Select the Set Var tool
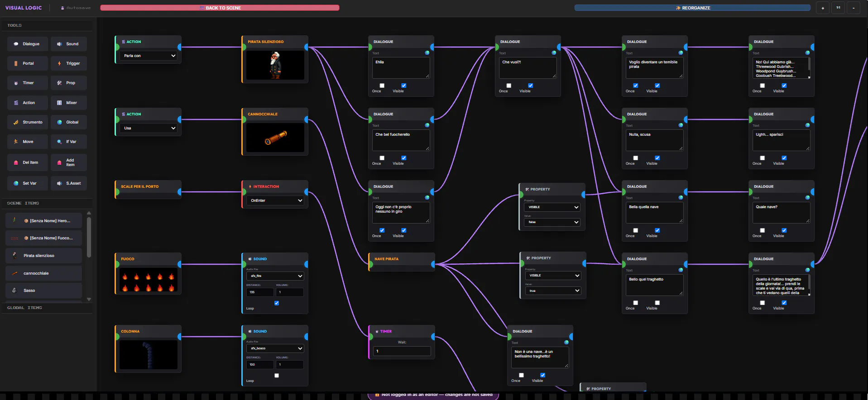 (28, 183)
